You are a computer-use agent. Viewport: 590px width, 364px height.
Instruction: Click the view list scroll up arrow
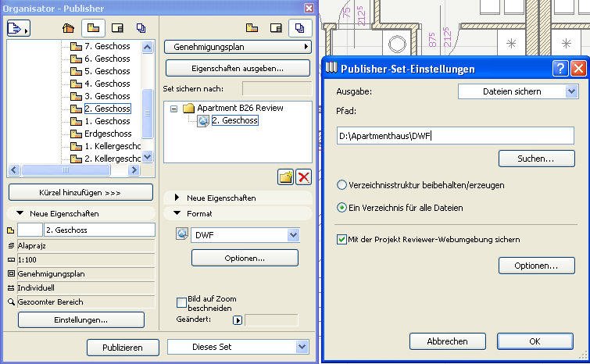click(148, 48)
